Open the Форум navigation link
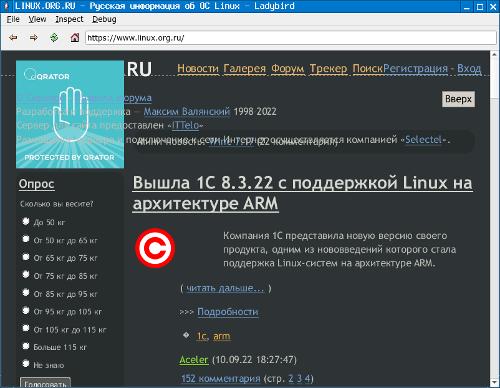The height and width of the screenshot is (388, 500). [x=288, y=68]
